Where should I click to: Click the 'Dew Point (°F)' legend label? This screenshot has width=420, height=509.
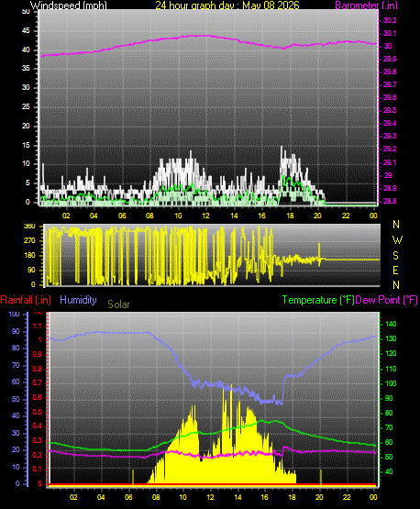tap(386, 300)
